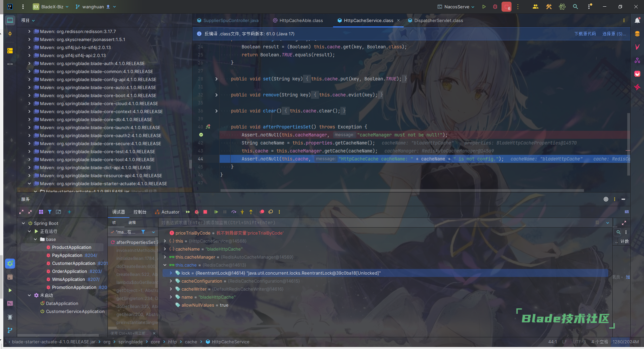Open the BladeX-Biz project dropdown

(51, 7)
